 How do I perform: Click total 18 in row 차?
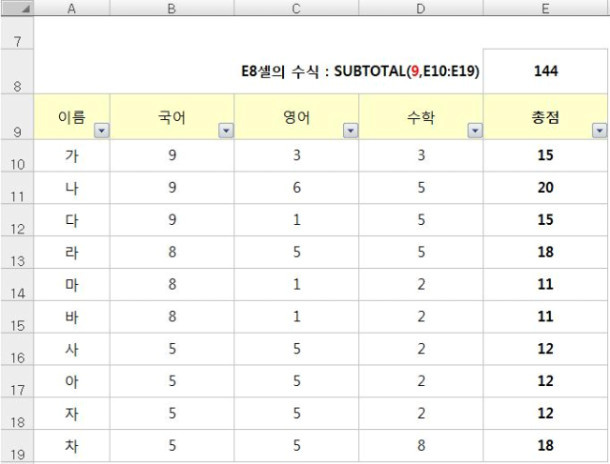[x=545, y=446]
